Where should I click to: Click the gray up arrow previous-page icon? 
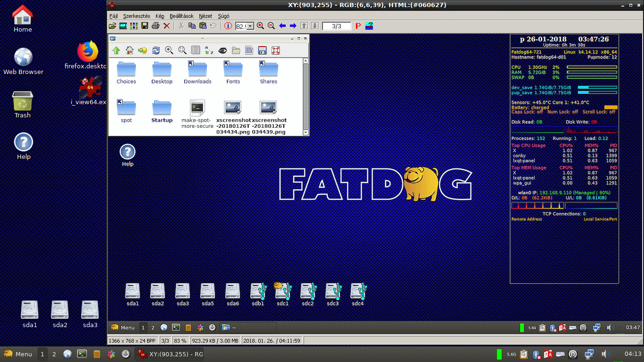tap(304, 26)
